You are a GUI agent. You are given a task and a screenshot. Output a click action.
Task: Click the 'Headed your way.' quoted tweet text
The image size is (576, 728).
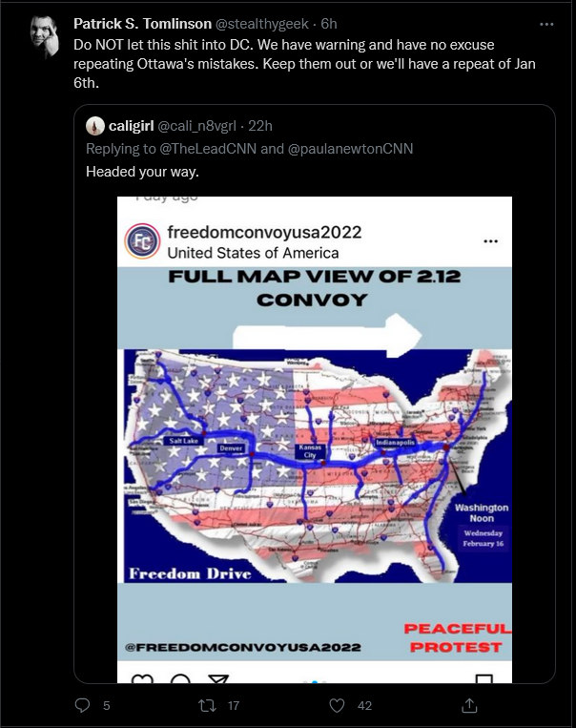pos(142,172)
